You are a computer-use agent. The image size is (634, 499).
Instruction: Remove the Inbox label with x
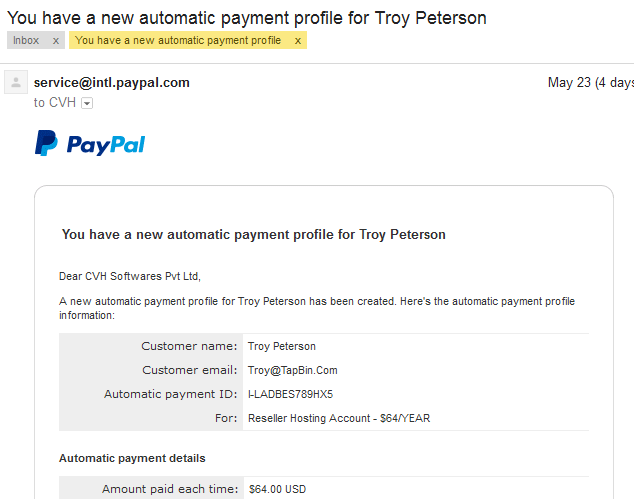[56, 41]
